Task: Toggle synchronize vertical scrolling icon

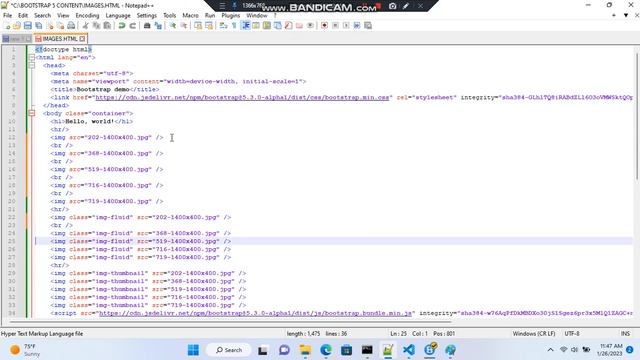Action: click(198, 26)
